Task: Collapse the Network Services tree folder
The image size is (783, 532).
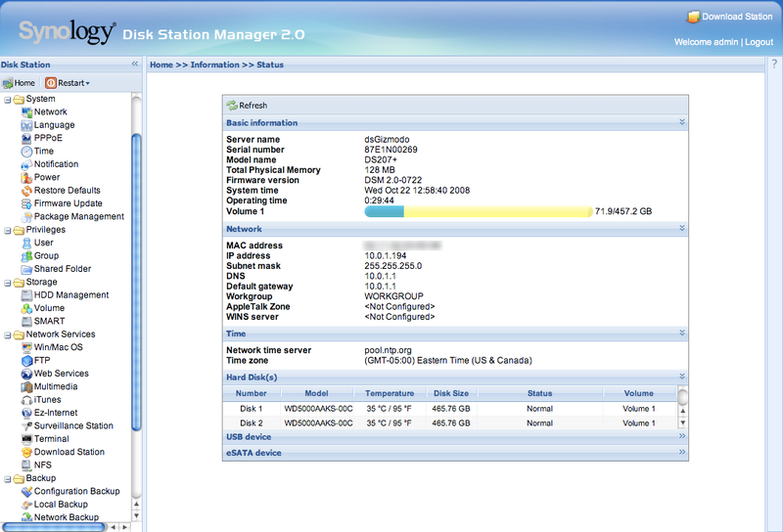Action: click(x=8, y=335)
